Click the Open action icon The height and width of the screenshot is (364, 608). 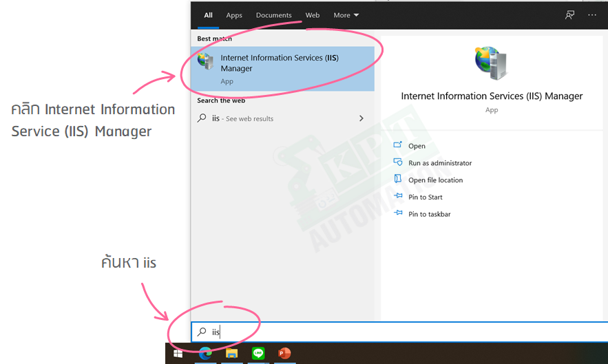[397, 144]
